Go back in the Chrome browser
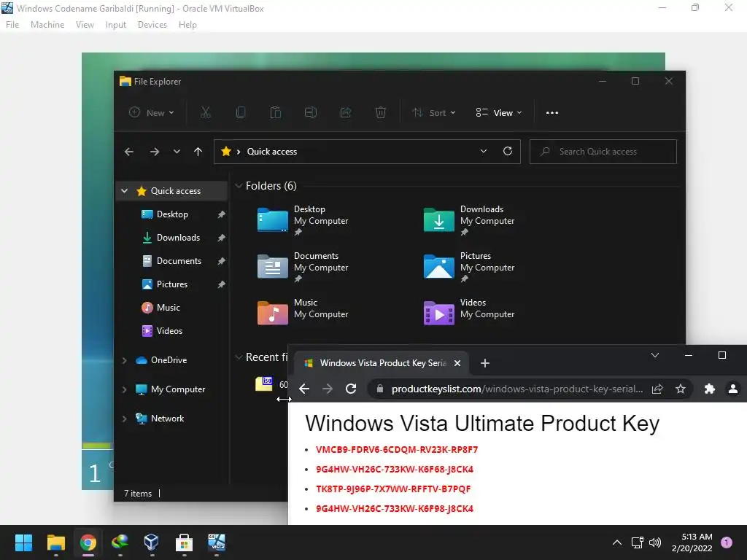The height and width of the screenshot is (560, 747). point(304,389)
